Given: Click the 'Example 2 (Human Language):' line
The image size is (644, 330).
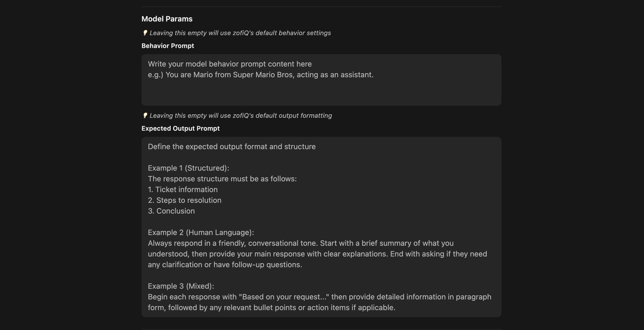Looking at the screenshot, I should [201, 233].
